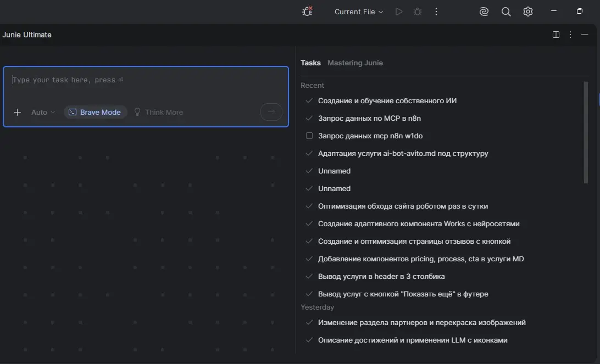Focus the task input field
The image size is (600, 364).
146,80
